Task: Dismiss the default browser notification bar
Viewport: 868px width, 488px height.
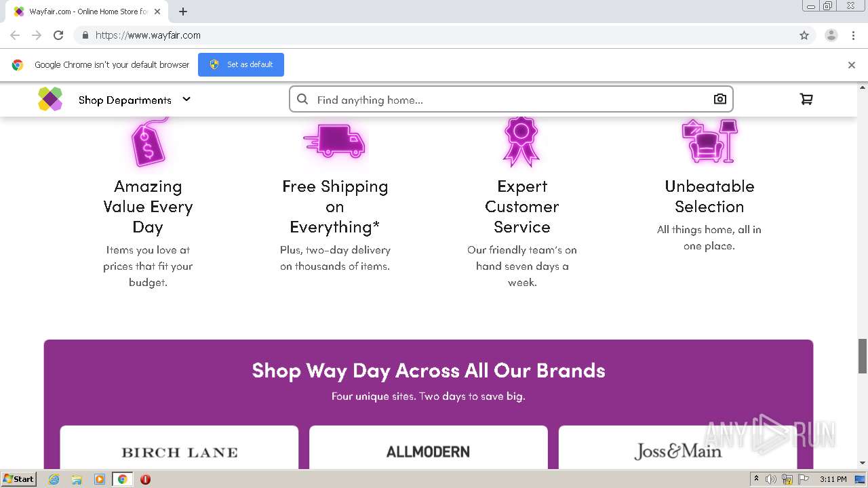Action: pos(852,65)
